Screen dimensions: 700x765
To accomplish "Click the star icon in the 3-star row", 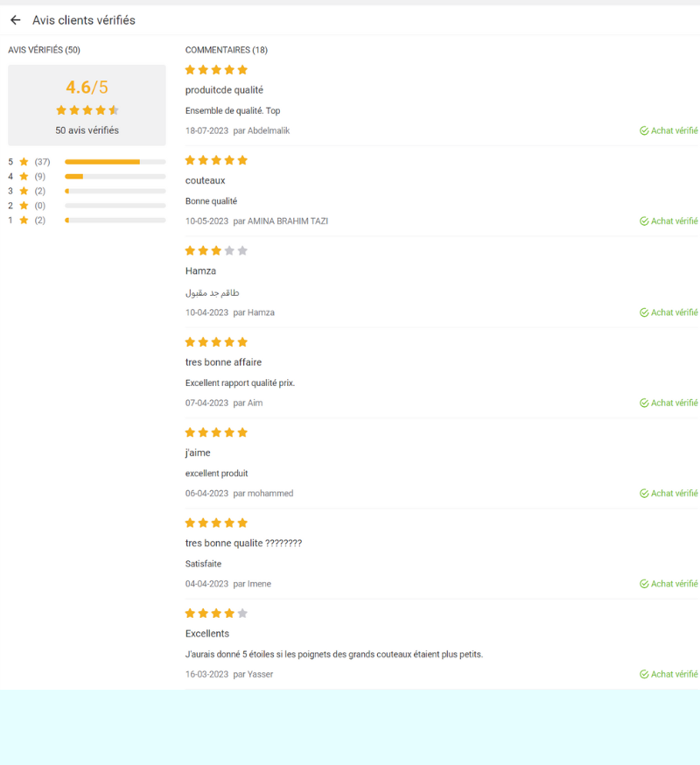I will tap(24, 191).
